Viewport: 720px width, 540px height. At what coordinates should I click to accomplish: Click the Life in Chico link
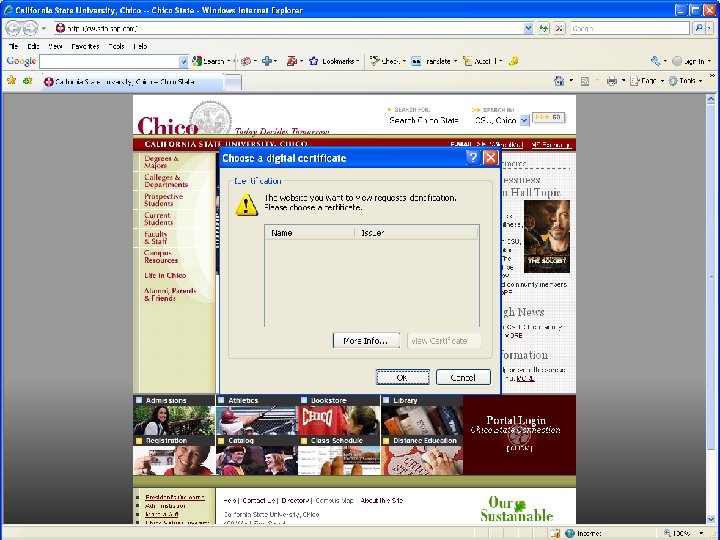tap(165, 276)
